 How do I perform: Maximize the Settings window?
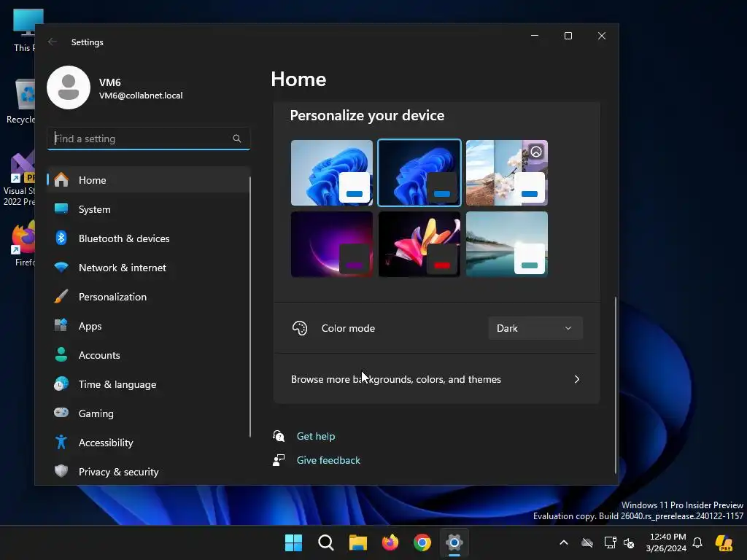(x=568, y=36)
